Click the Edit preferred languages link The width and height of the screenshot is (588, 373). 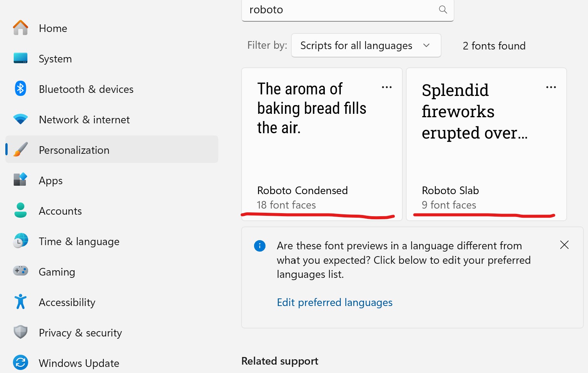pos(334,302)
